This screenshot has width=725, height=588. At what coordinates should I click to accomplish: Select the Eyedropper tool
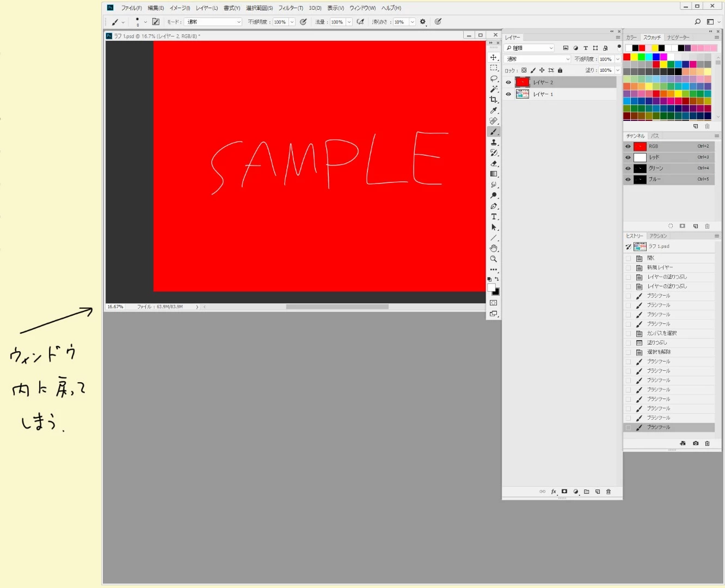494,111
